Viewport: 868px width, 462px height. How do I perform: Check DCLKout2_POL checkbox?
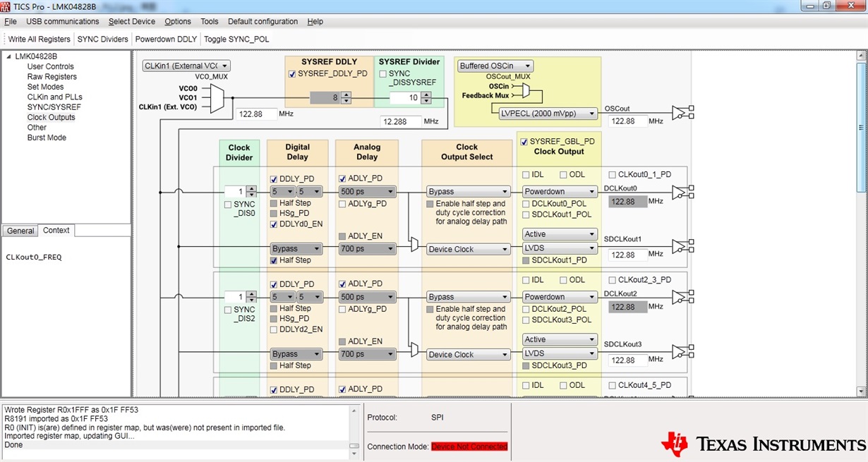coord(526,309)
